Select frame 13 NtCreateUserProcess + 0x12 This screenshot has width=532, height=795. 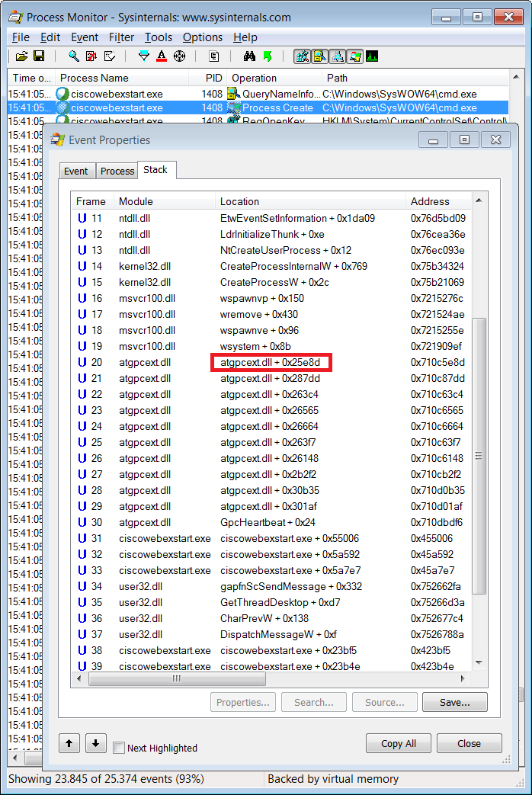pyautogui.click(x=271, y=251)
